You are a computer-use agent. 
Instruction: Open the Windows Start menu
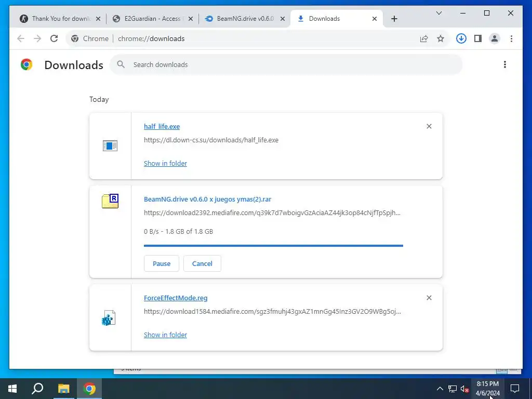click(12, 389)
